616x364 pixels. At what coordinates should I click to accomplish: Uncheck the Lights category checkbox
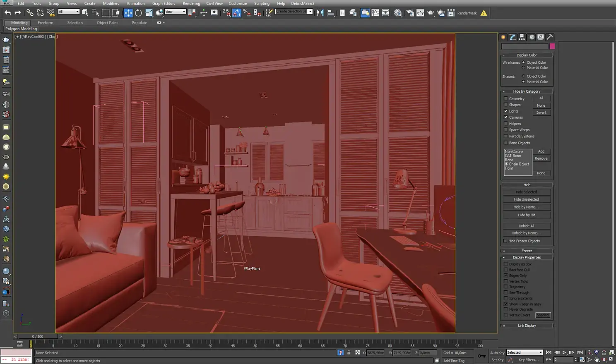[505, 111]
